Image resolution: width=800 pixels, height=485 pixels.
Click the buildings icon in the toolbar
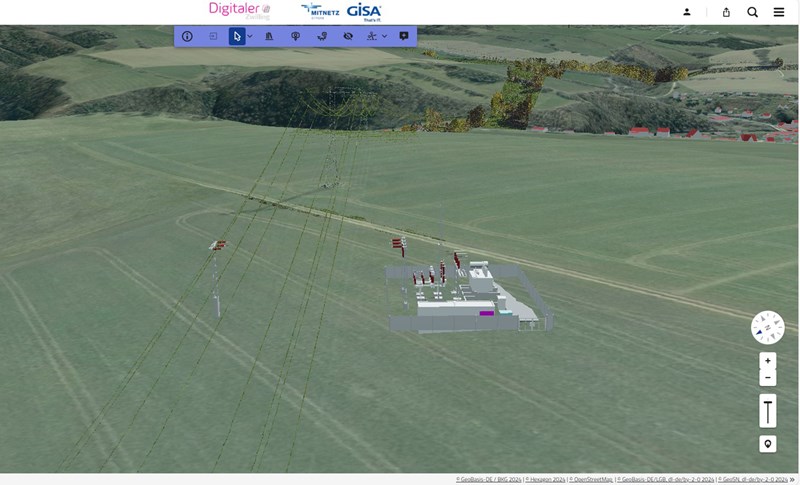coord(269,36)
